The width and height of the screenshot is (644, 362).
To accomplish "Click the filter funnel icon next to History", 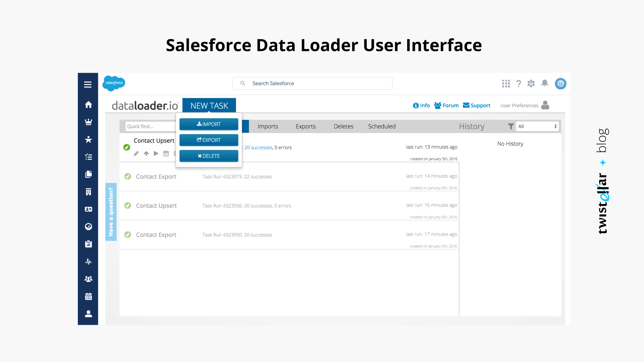I will click(x=511, y=126).
